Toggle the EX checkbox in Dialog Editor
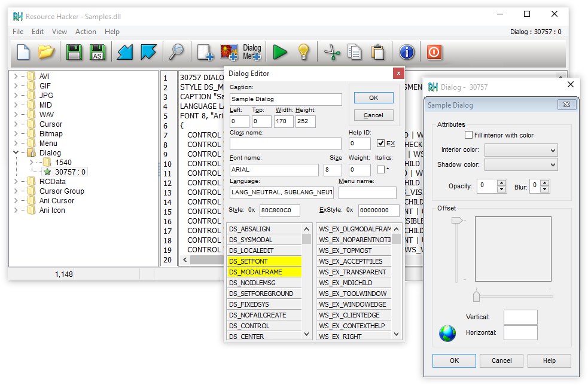 coord(381,143)
